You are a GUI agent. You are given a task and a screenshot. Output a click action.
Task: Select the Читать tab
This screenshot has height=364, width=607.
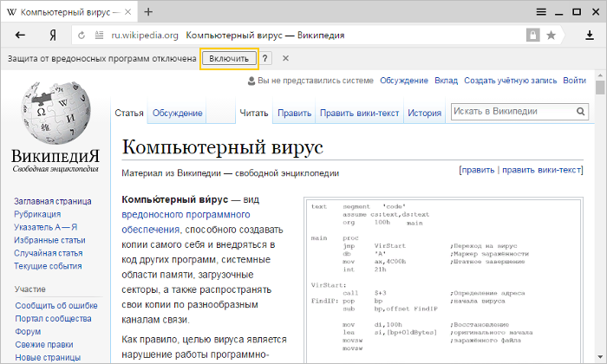[x=253, y=113]
